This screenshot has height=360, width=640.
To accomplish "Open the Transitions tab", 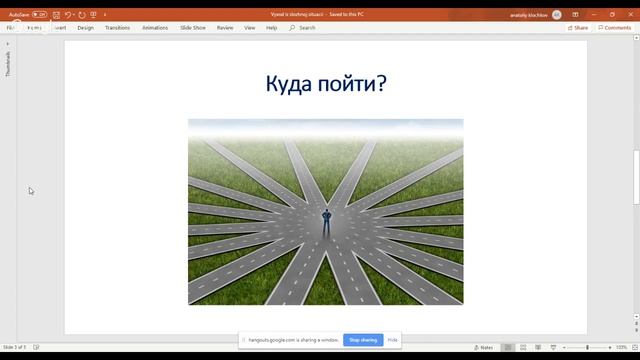I will 118,28.
